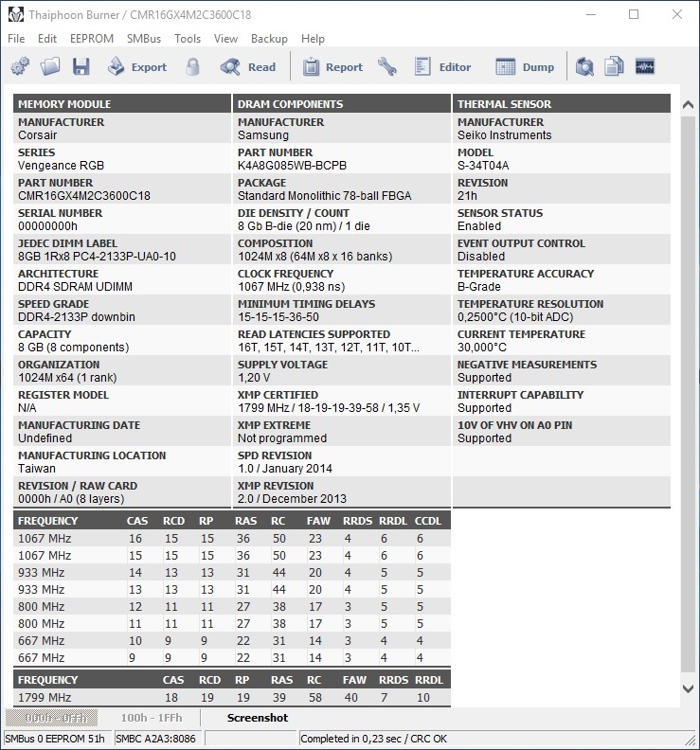Open the File menu
This screenshot has height=750, width=700.
(16, 39)
